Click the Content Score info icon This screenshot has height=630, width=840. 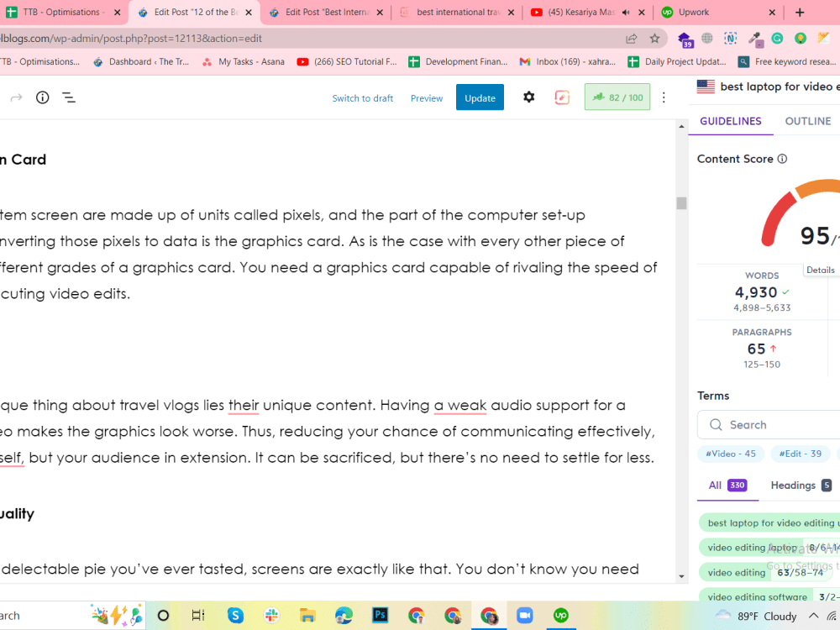click(782, 159)
